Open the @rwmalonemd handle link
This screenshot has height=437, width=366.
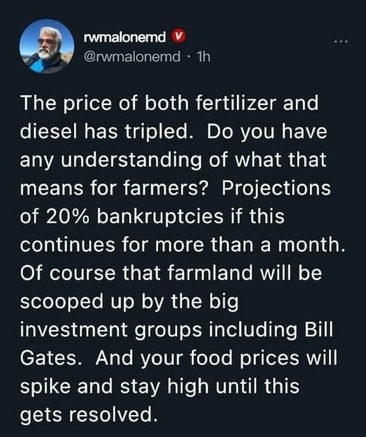click(131, 57)
